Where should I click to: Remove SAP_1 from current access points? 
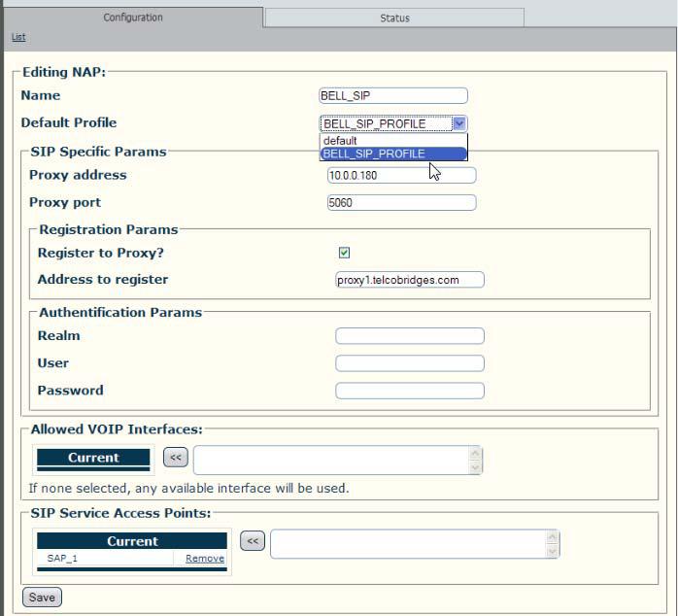(x=205, y=559)
